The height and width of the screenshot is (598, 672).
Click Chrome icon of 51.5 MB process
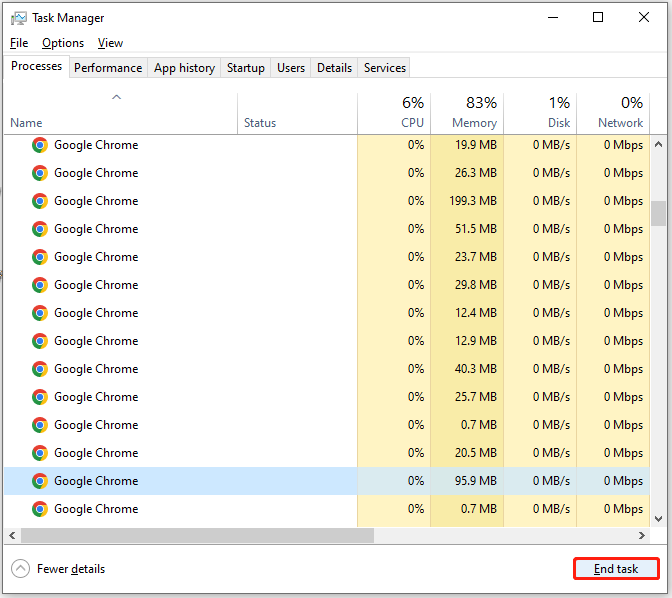(x=40, y=229)
